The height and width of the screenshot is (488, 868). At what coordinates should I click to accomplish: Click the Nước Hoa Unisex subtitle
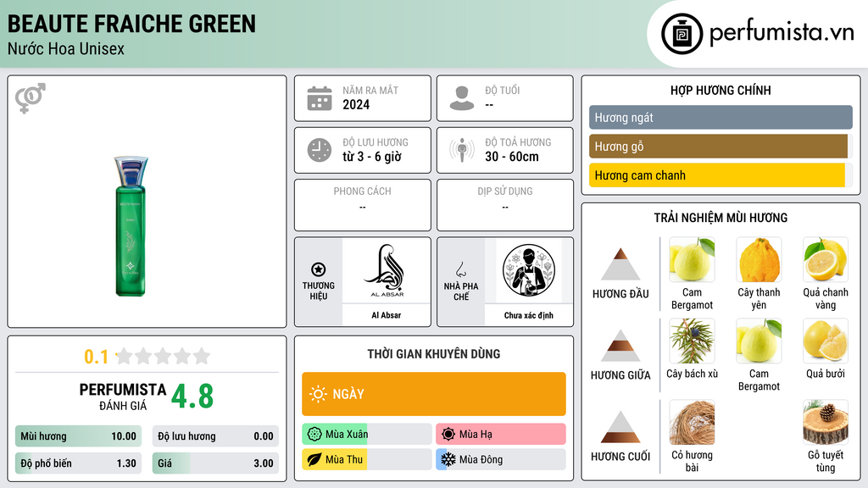(x=66, y=48)
